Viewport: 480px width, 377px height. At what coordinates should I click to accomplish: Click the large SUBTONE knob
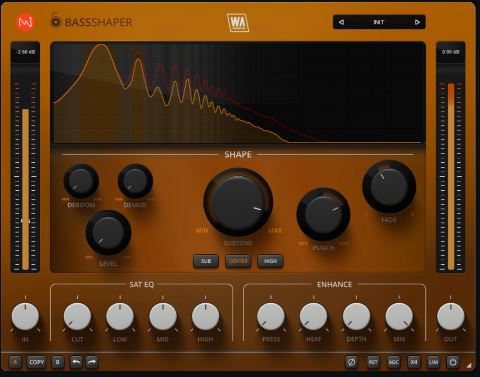click(x=238, y=202)
